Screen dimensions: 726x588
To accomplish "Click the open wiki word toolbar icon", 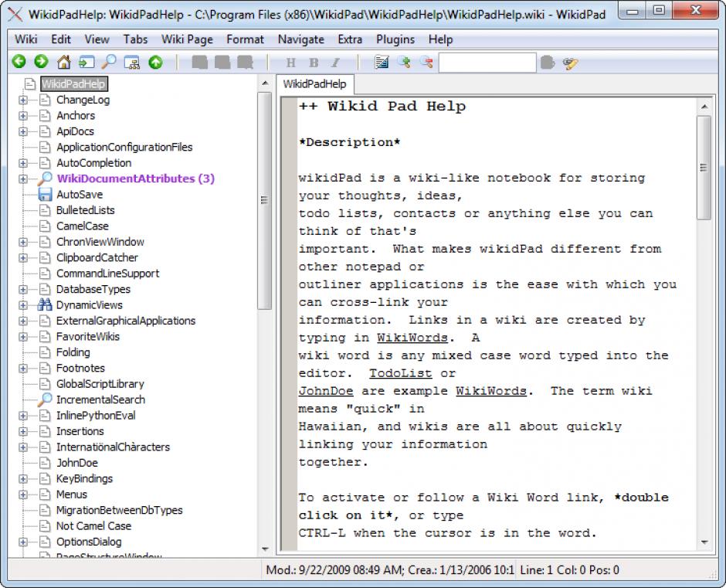I will pyautogui.click(x=87, y=62).
